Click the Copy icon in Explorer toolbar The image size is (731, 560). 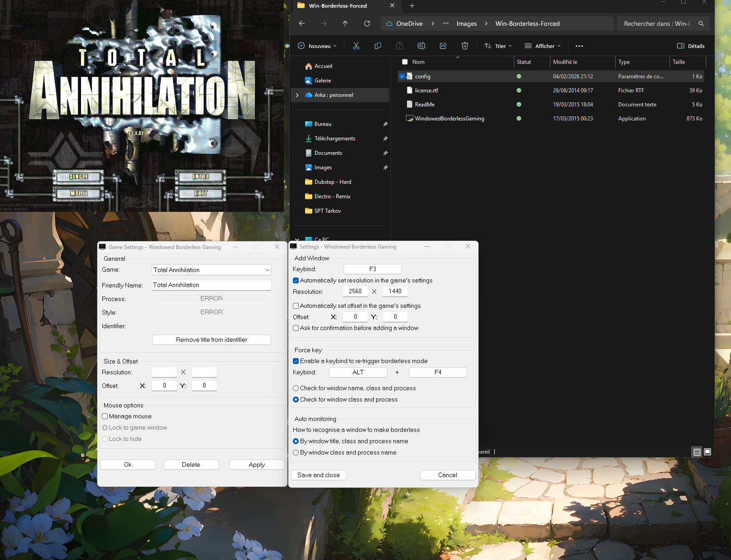[x=378, y=46]
